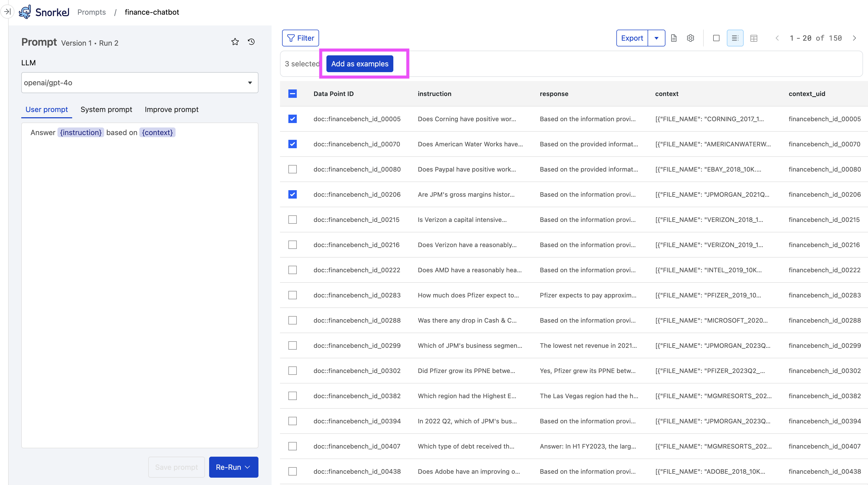This screenshot has height=485, width=868.
Task: Click the Export button
Action: pos(632,38)
